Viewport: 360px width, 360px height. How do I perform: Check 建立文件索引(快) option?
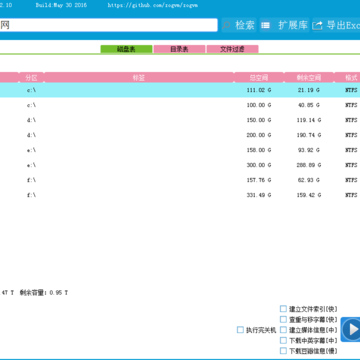(283, 309)
